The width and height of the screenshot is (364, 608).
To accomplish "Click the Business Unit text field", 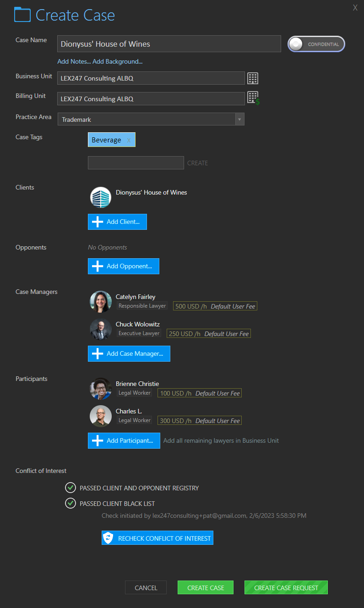I will [151, 78].
